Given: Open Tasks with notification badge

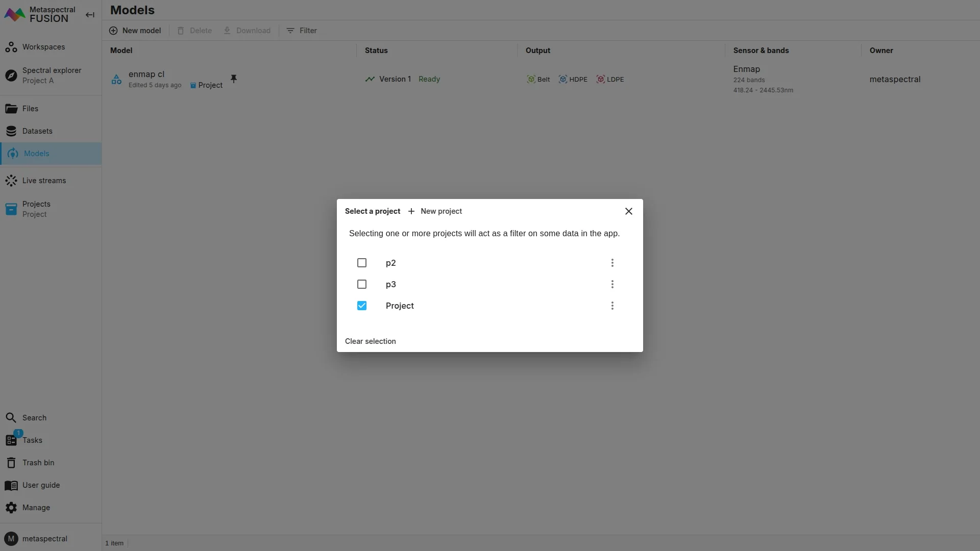Looking at the screenshot, I should tap(12, 440).
